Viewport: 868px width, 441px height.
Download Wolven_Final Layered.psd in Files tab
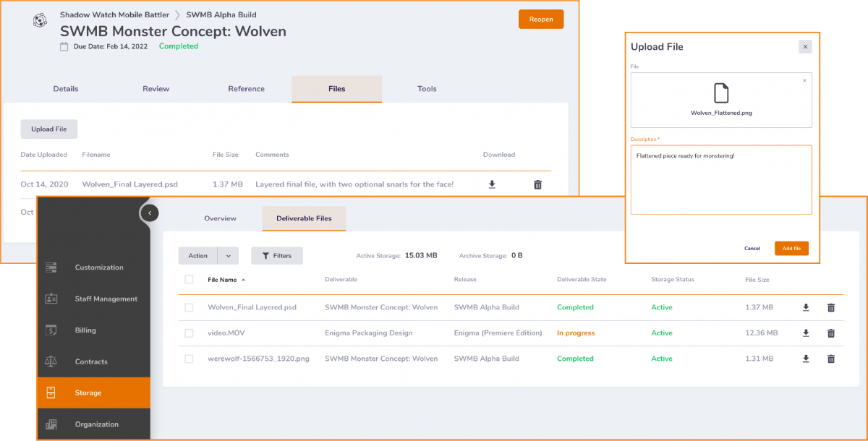(x=492, y=184)
